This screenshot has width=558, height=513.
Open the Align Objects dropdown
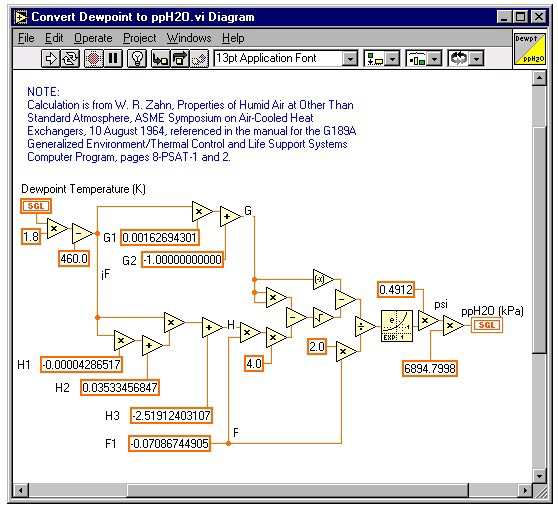click(x=381, y=58)
